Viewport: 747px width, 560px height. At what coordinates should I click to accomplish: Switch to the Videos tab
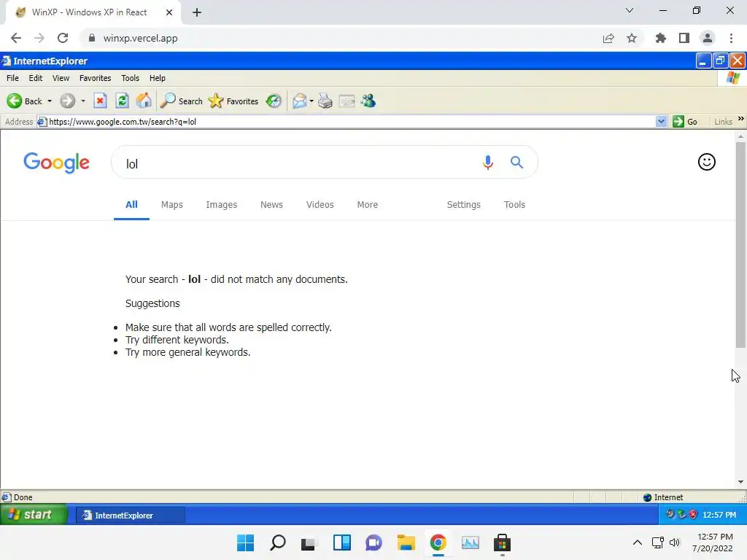(320, 205)
